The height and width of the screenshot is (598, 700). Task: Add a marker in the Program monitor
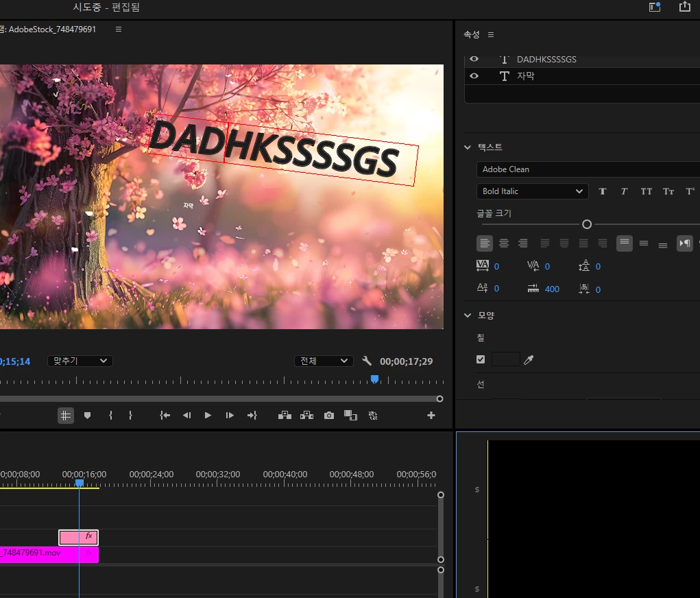pos(88,416)
